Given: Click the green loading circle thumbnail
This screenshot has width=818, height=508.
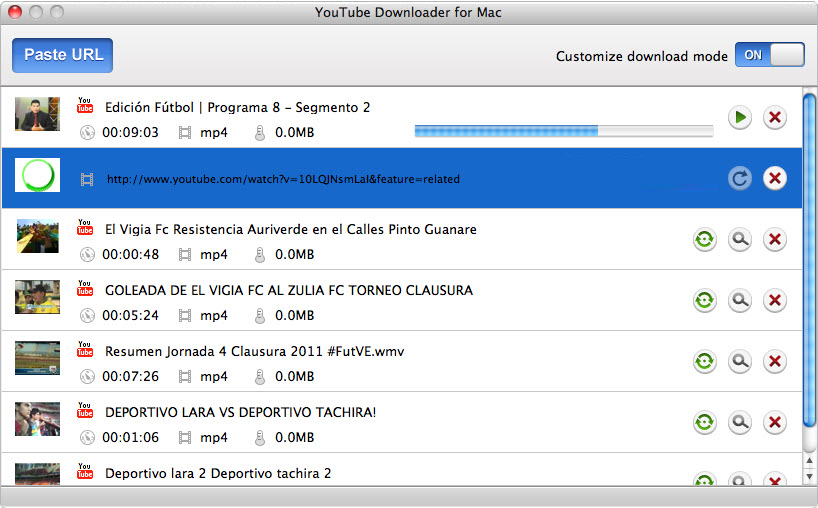Looking at the screenshot, I should [37, 175].
